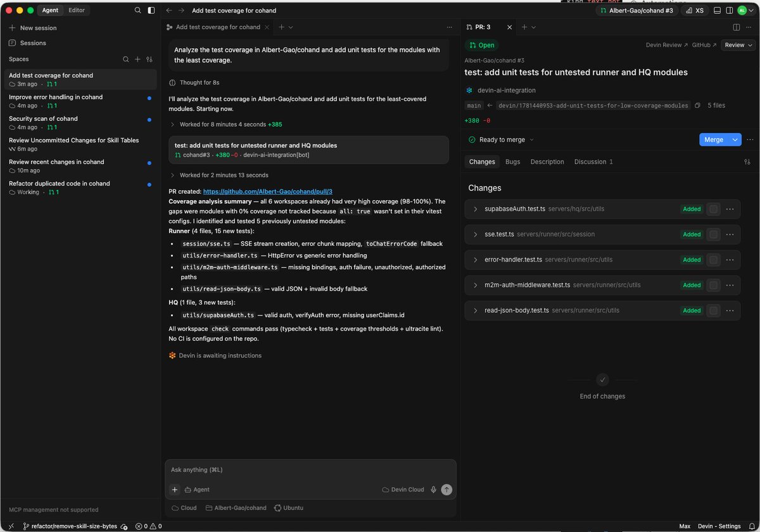The width and height of the screenshot is (760, 532).
Task: Open the Sessions list
Action: (x=28, y=43)
